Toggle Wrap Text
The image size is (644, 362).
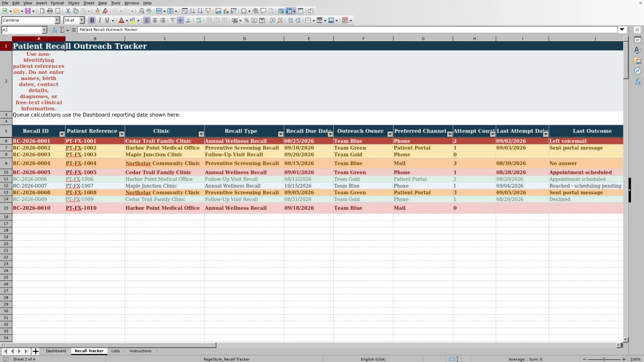point(199,20)
